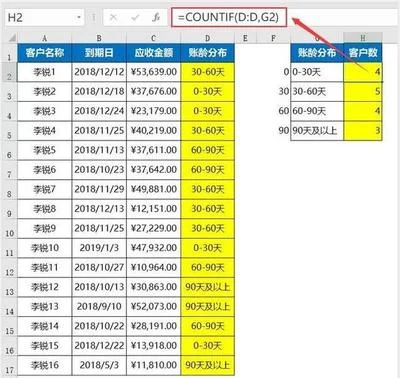
Task: Click the 账龄分布 header in column D
Action: tap(208, 53)
